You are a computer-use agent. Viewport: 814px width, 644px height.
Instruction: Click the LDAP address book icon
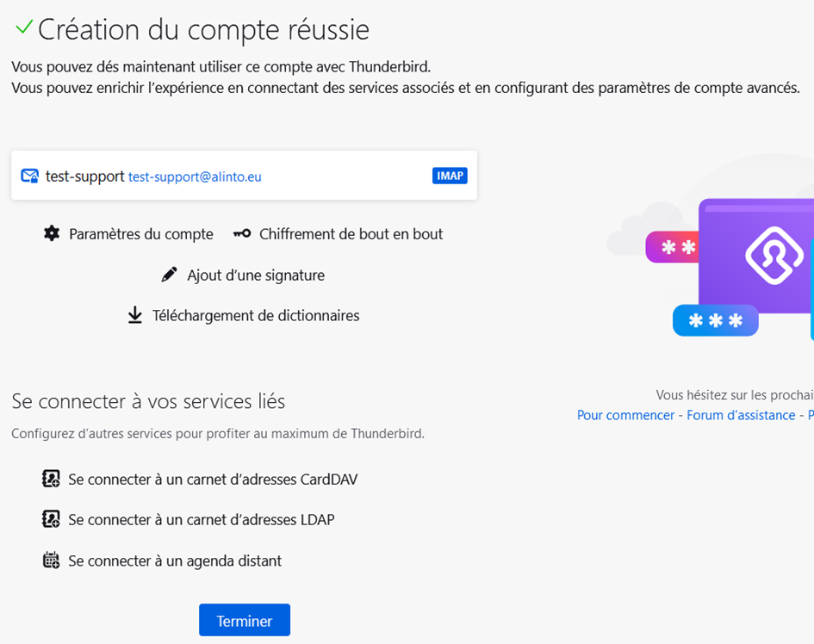51,519
